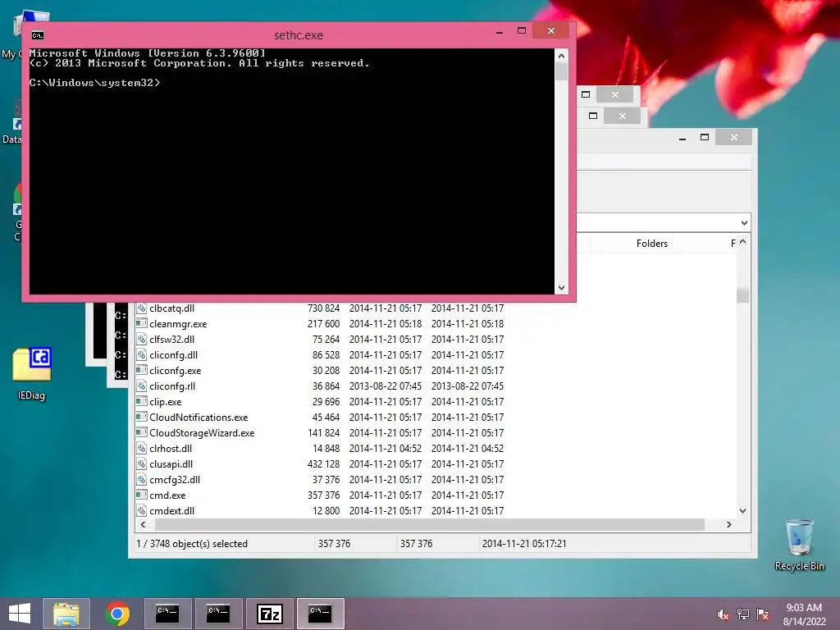Click the cliconfg.dll file icon

(141, 354)
